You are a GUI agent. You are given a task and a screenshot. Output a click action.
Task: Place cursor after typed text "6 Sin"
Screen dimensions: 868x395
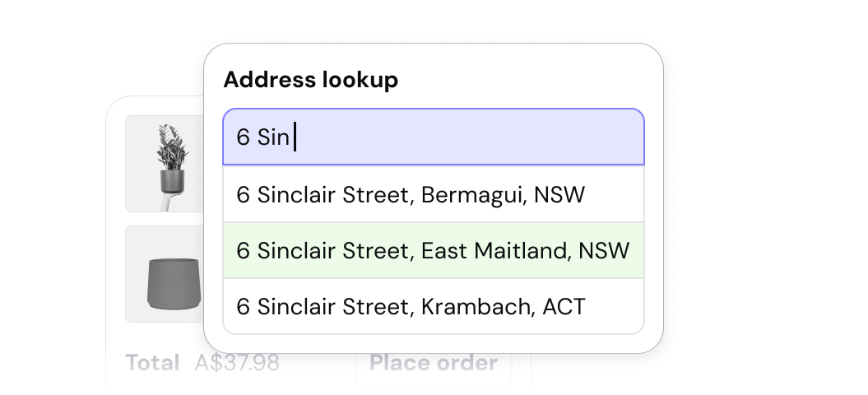click(x=293, y=137)
